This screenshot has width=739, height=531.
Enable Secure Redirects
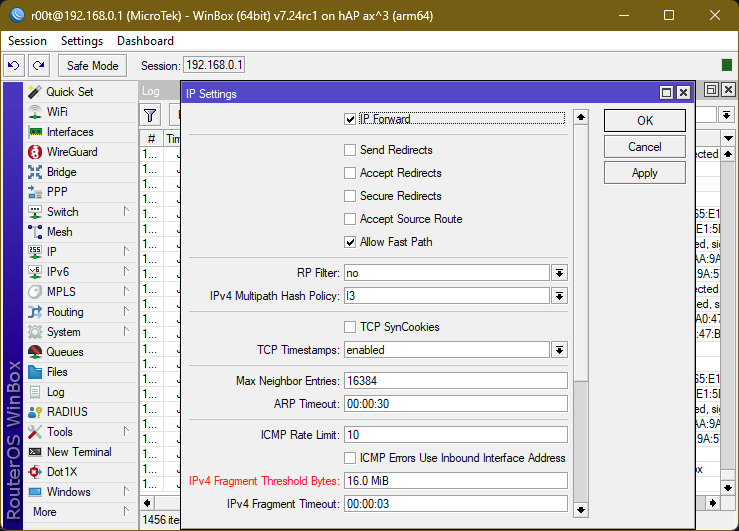[350, 196]
